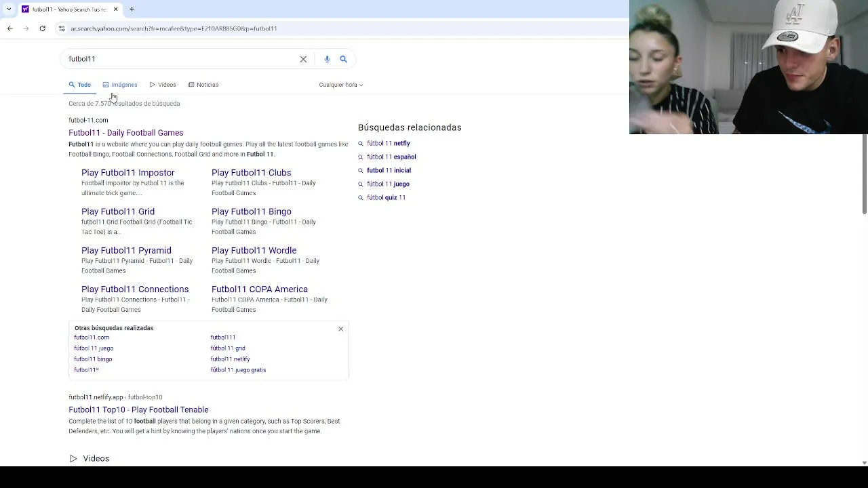This screenshot has height=488, width=868.
Task: Open Play Futbol11 Connections link
Action: pos(135,289)
